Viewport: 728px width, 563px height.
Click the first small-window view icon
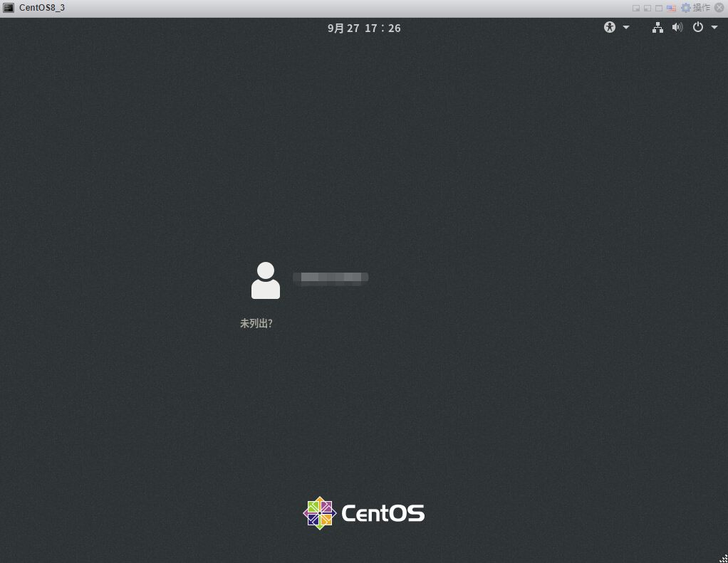(636, 9)
